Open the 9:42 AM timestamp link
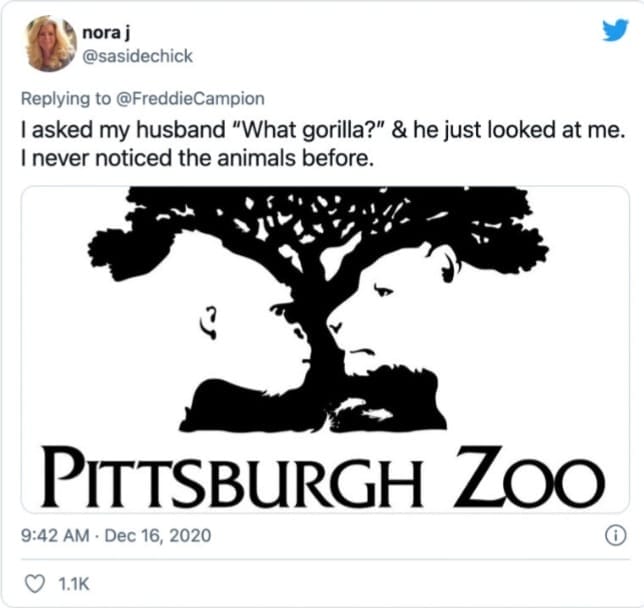Image resolution: width=644 pixels, height=608 pixels. pyautogui.click(x=55, y=535)
